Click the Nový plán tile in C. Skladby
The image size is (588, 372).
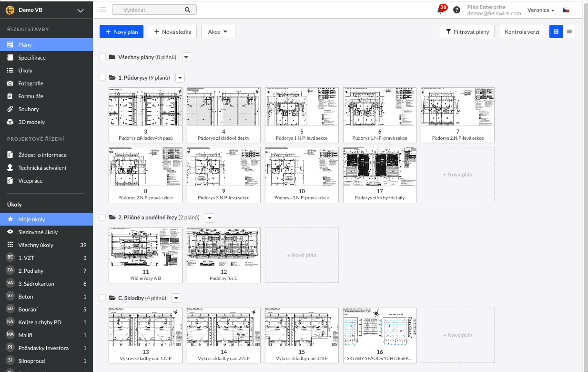tap(458, 335)
